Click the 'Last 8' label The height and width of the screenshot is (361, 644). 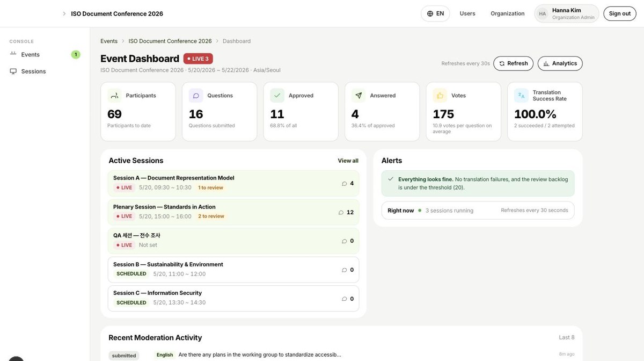(x=567, y=337)
